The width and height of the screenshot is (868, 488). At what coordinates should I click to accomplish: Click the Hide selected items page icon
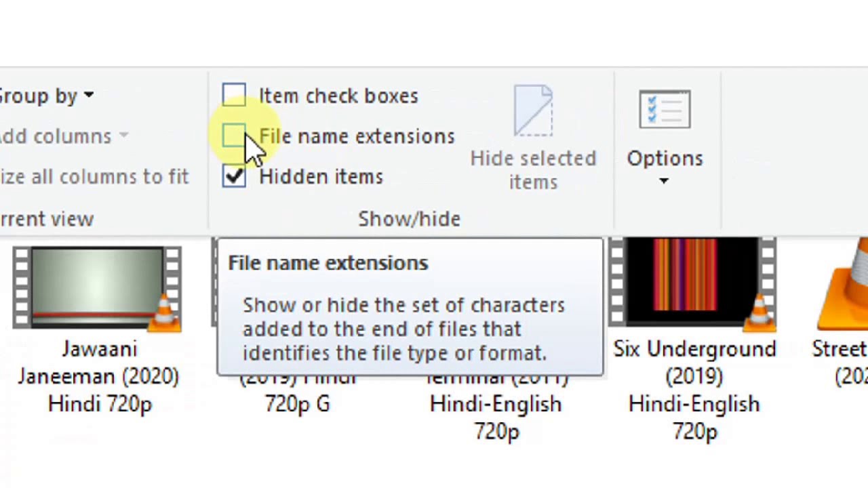[x=533, y=110]
